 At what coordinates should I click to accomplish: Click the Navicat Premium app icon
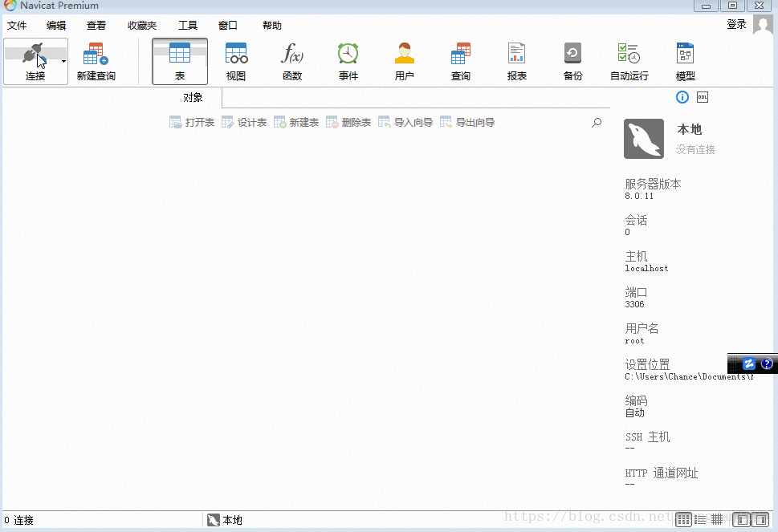(10, 6)
